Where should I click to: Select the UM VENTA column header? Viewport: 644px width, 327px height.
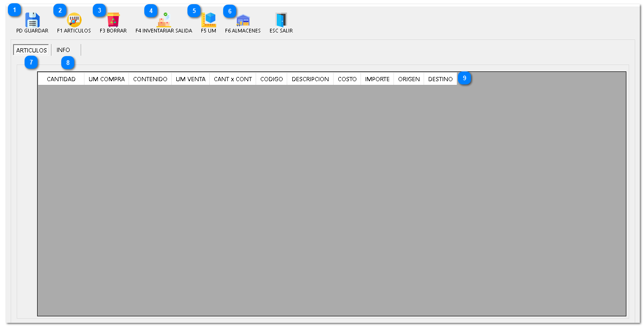(191, 79)
